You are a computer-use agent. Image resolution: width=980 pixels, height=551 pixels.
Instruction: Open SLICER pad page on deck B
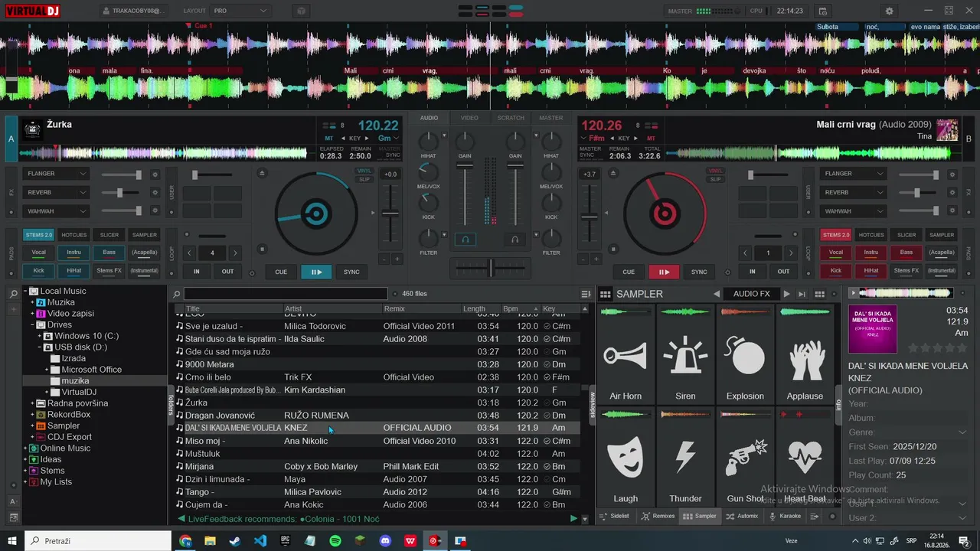click(x=906, y=235)
